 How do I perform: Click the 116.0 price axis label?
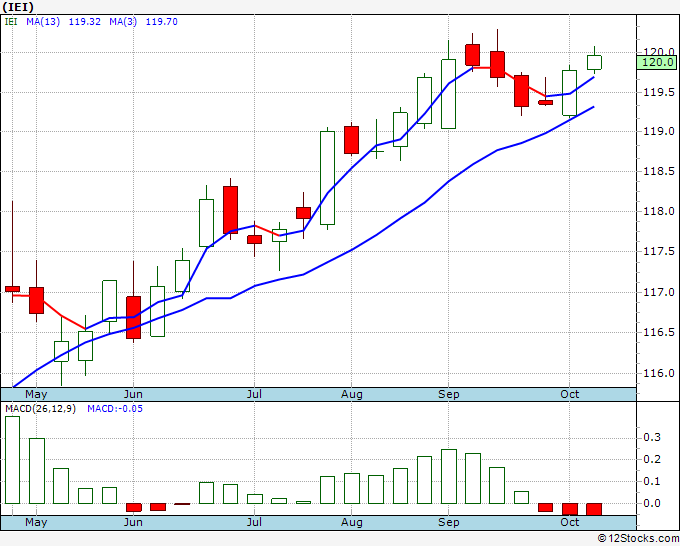(x=659, y=373)
